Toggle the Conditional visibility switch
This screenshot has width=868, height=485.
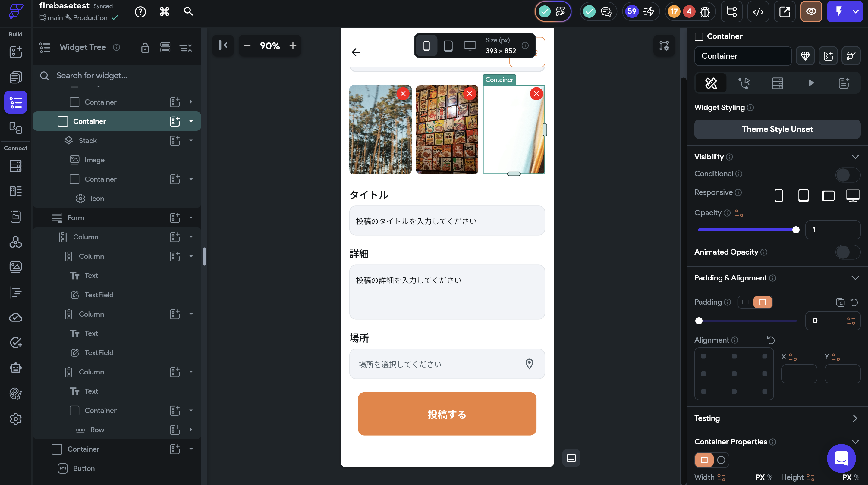coord(848,174)
